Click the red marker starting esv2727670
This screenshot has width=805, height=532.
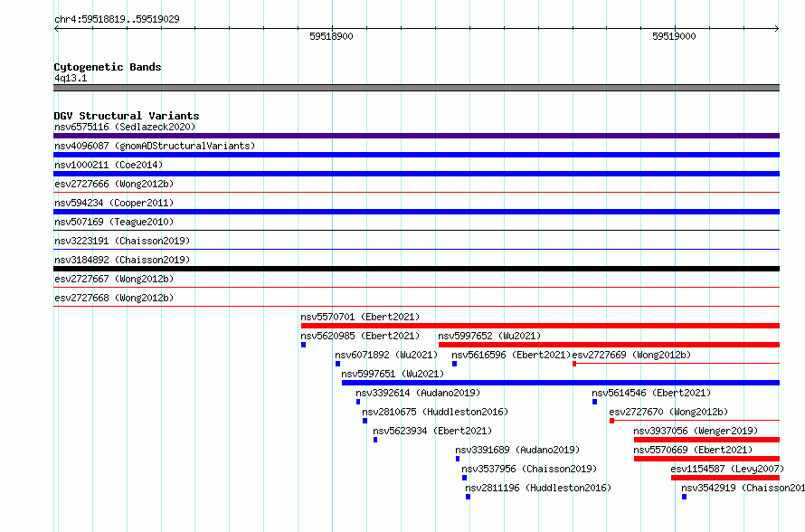pyautogui.click(x=612, y=421)
